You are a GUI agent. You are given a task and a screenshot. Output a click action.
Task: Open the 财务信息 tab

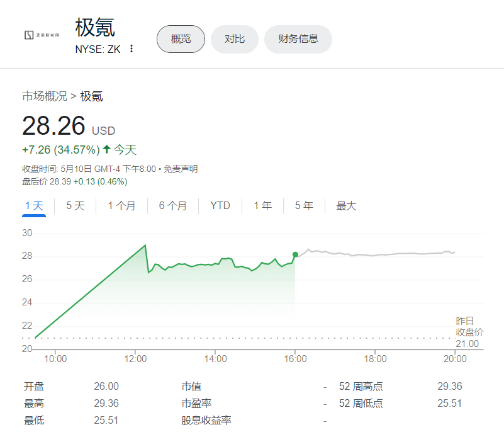pos(298,39)
